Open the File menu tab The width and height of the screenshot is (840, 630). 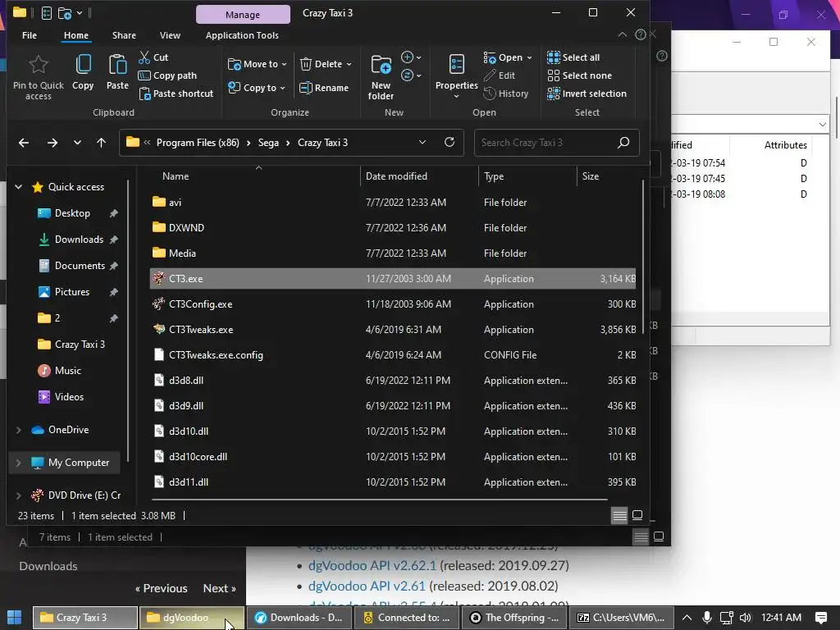click(30, 35)
